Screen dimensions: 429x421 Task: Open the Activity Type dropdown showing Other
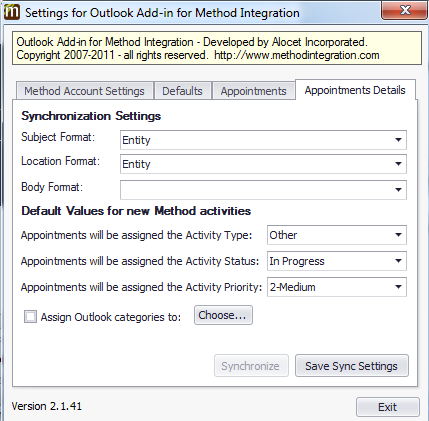click(337, 235)
